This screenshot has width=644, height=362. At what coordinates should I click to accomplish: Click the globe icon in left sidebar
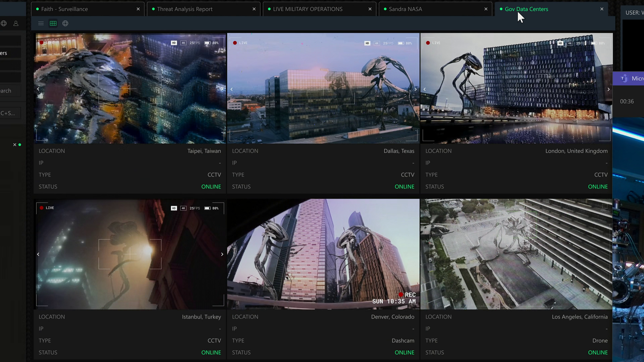4,23
